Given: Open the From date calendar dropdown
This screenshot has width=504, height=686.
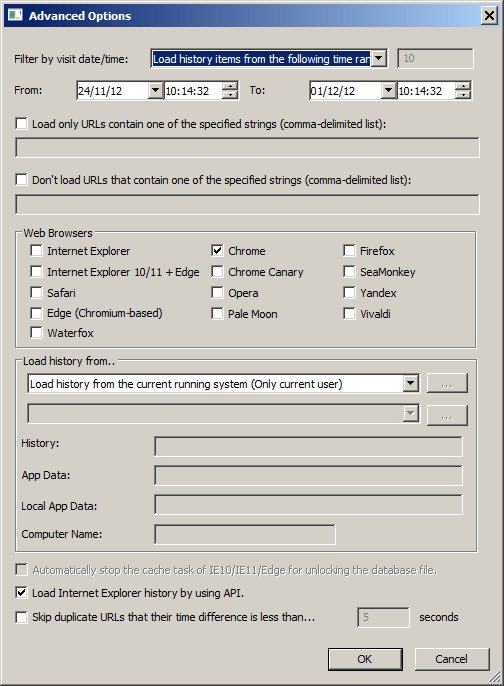Looking at the screenshot, I should click(155, 91).
